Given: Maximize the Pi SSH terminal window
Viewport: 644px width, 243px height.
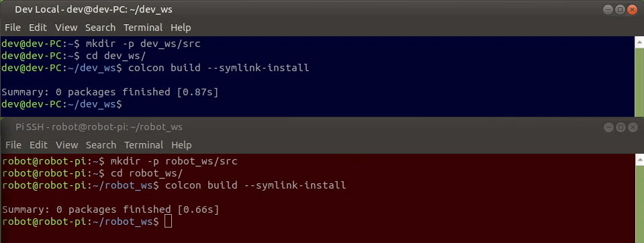Looking at the screenshot, I should click(x=620, y=128).
